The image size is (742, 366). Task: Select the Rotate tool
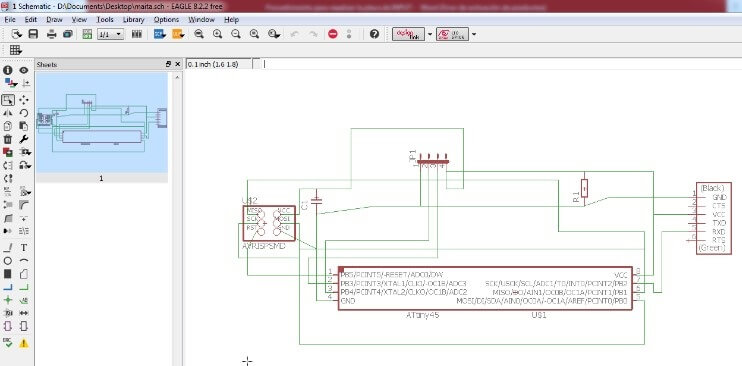coord(24,113)
